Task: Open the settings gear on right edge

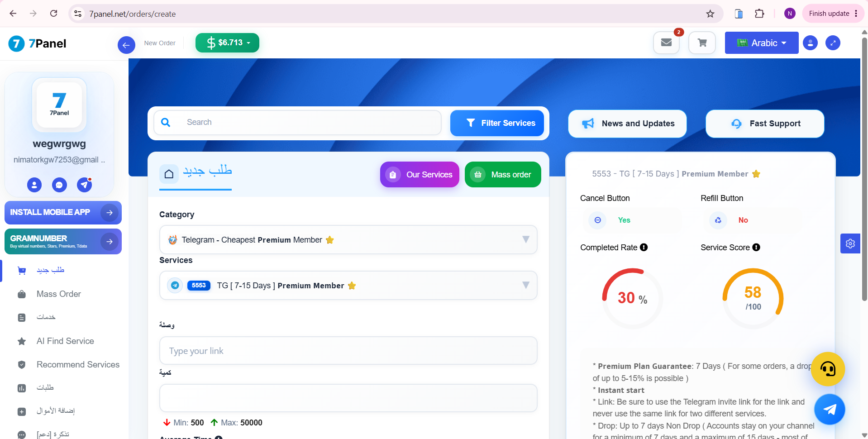Action: 850,243
